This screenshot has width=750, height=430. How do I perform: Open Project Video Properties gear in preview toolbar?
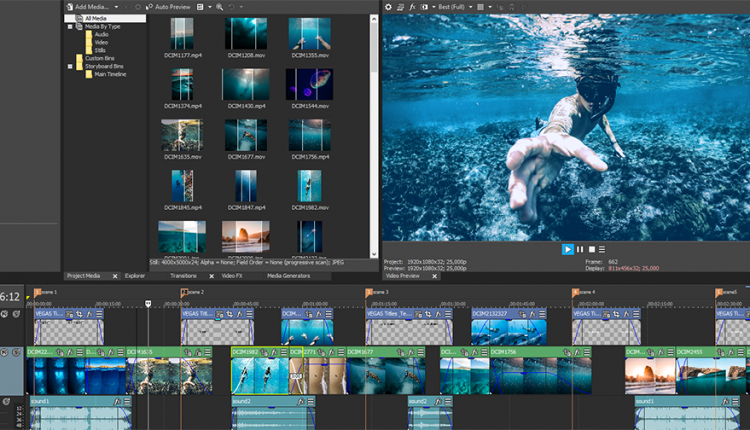click(x=388, y=7)
